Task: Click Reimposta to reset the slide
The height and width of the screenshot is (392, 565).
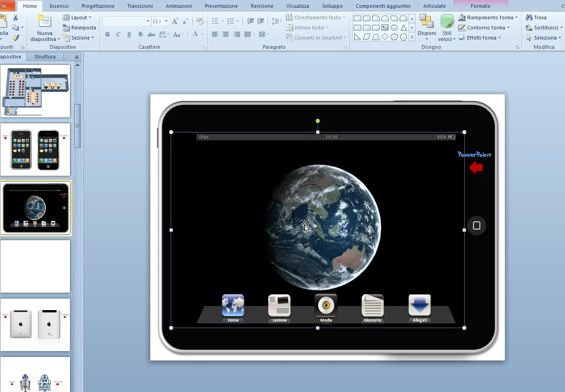Action: coord(79,28)
